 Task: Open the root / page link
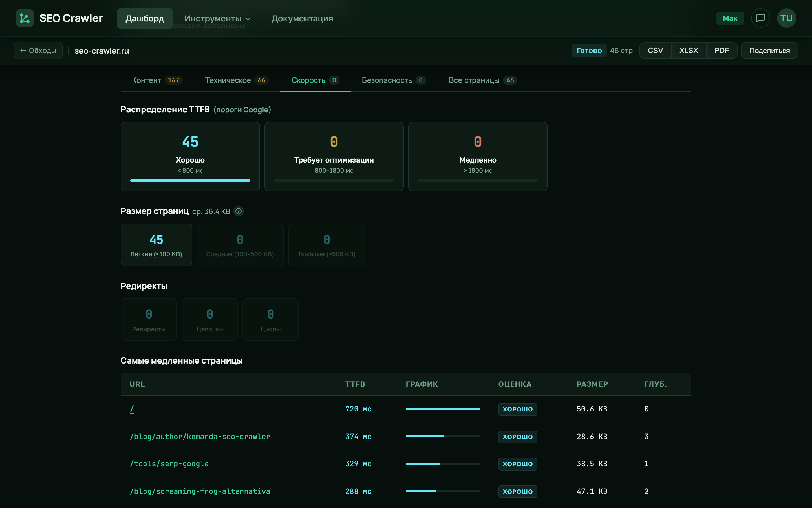pyautogui.click(x=132, y=409)
